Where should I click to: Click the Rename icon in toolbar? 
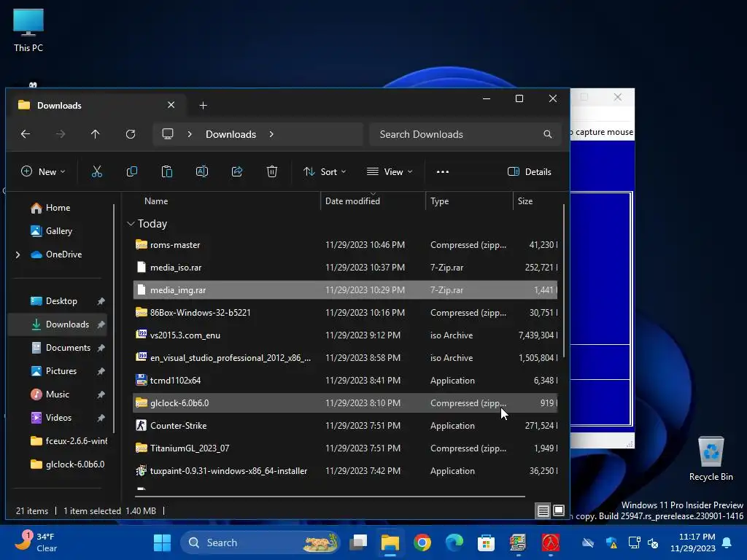pyautogui.click(x=202, y=172)
